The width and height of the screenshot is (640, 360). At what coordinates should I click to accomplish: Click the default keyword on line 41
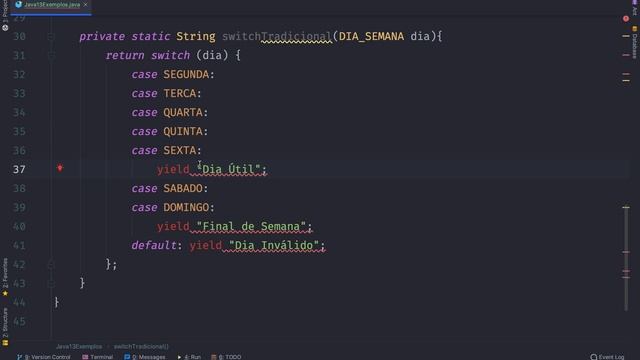coord(154,245)
